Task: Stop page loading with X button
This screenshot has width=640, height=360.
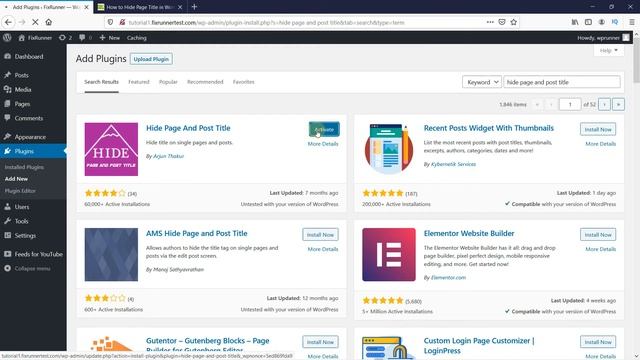Action: (x=35, y=22)
